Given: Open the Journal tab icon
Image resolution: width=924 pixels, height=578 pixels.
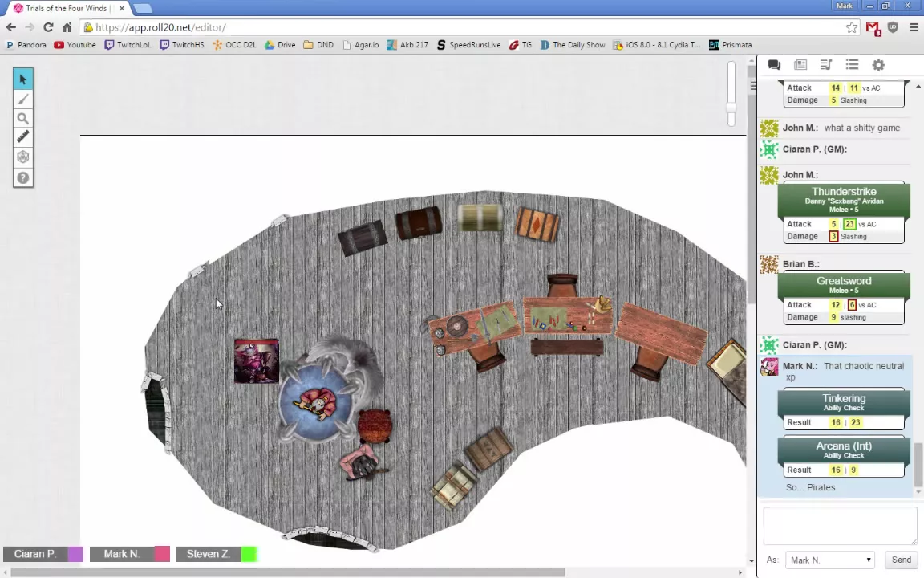Looking at the screenshot, I should (x=800, y=65).
